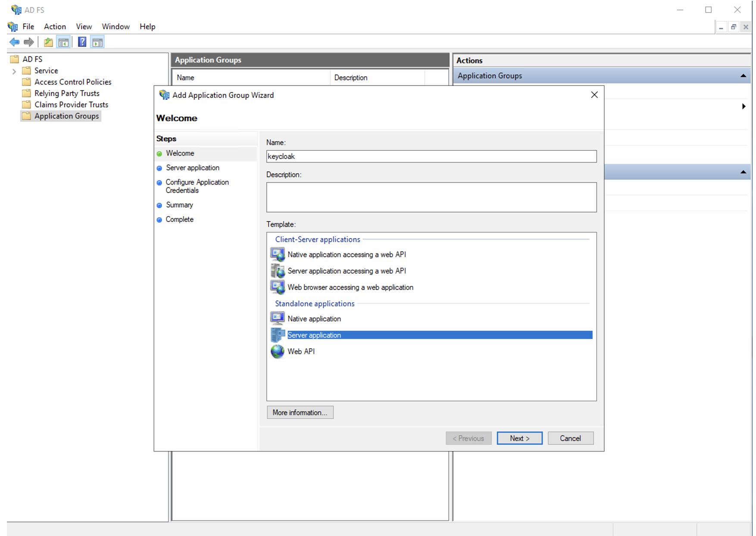Image resolution: width=756 pixels, height=536 pixels.
Task: Toggle the Show/Hide Console Tree icon
Action: point(63,42)
